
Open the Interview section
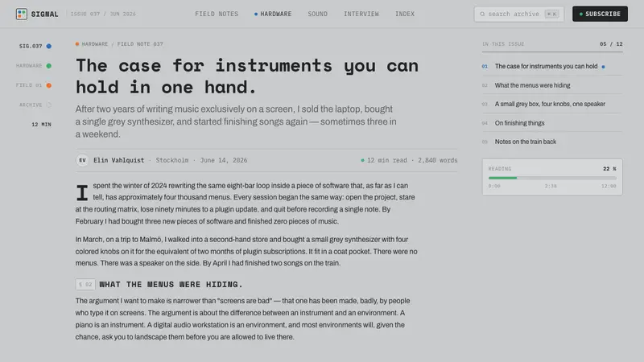(x=361, y=14)
